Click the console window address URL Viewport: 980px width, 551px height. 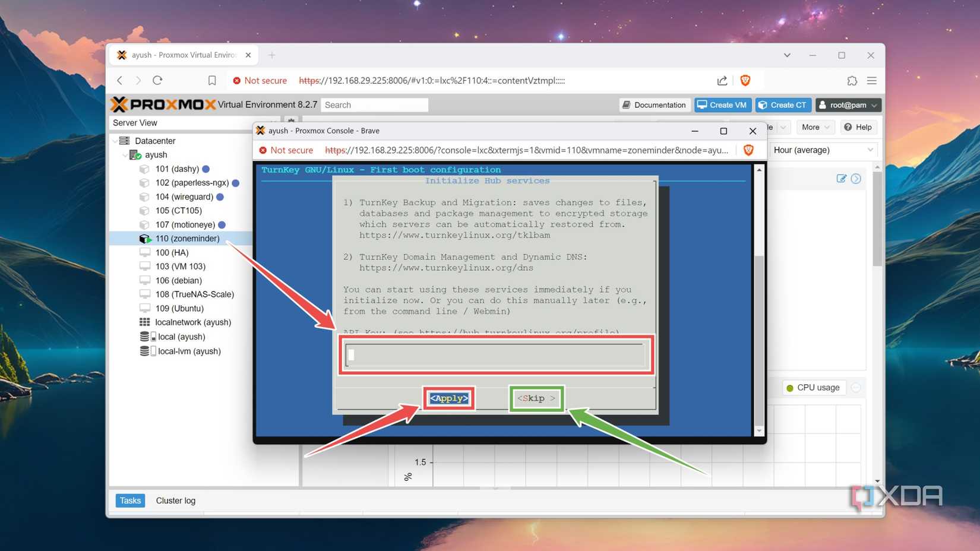526,150
